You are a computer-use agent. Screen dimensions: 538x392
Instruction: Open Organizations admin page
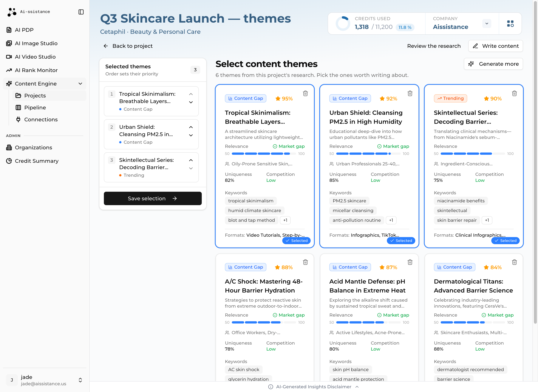pyautogui.click(x=45, y=148)
